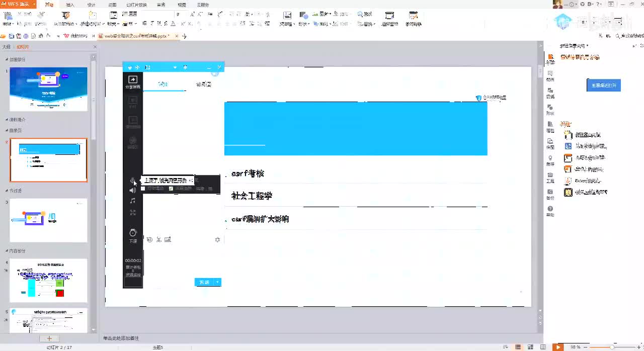Switch to the 设计 ribbon tab
Image resolution: width=644 pixels, height=351 pixels.
(91, 5)
